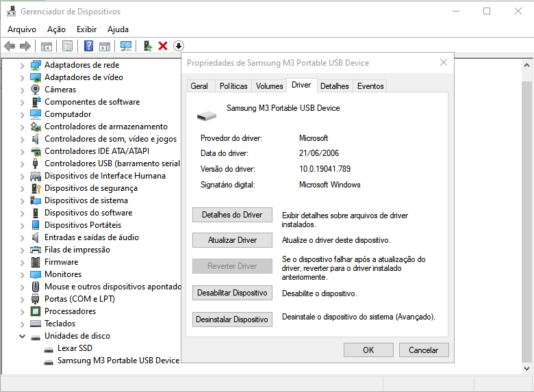
Task: Expand Componentes de software node
Action: click(x=22, y=102)
